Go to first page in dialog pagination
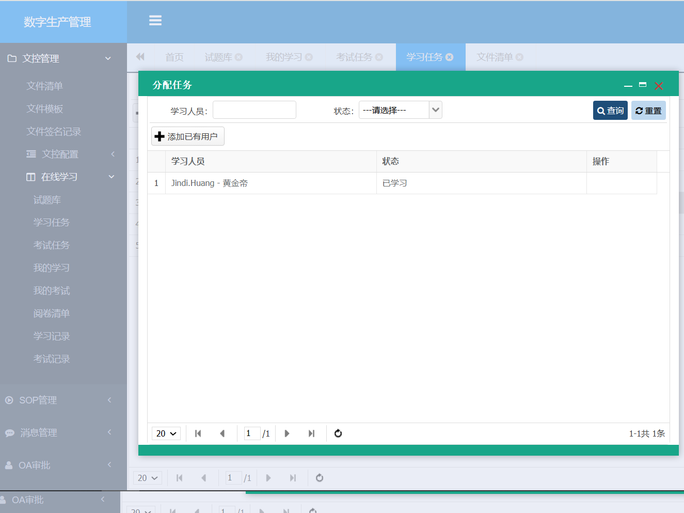The height and width of the screenshot is (513, 684). tap(198, 433)
